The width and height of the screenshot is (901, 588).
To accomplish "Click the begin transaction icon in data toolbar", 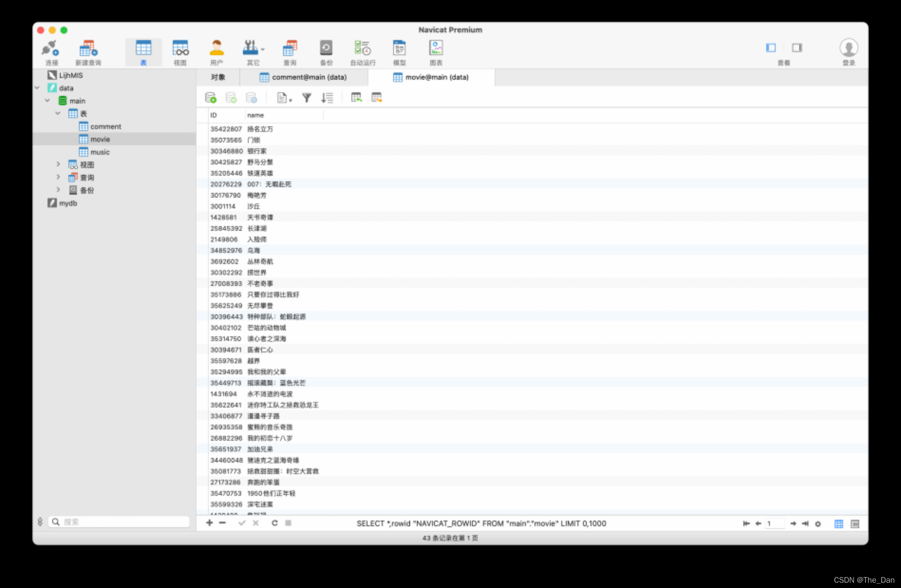I will [x=211, y=98].
